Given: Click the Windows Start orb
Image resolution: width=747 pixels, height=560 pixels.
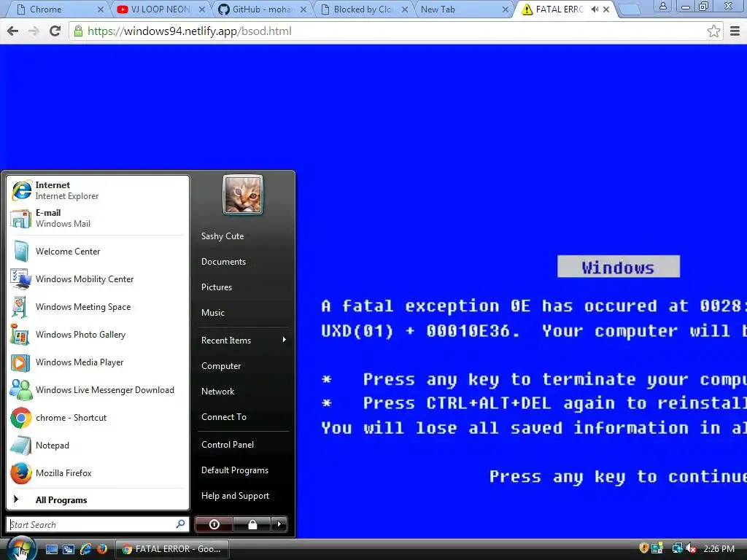Looking at the screenshot, I should point(20,548).
